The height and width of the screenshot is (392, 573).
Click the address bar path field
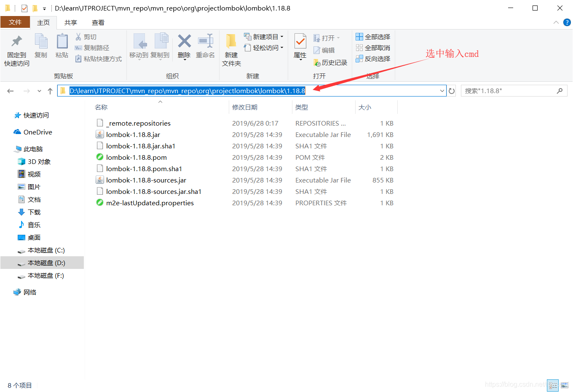coord(252,91)
